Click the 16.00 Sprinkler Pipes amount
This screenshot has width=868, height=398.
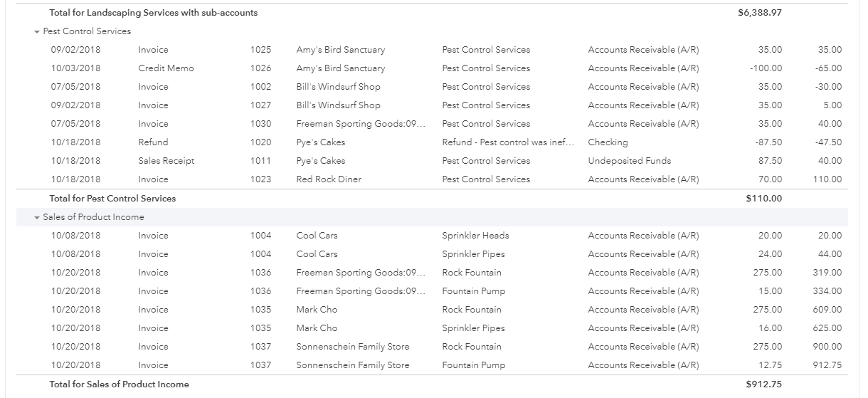[771, 328]
